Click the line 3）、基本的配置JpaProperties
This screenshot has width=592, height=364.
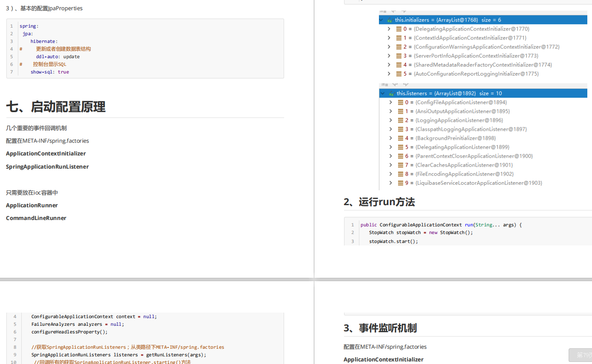pos(44,8)
